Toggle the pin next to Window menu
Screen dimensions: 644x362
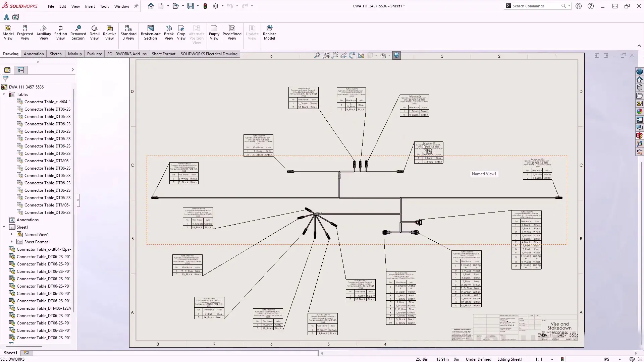[x=136, y=6]
